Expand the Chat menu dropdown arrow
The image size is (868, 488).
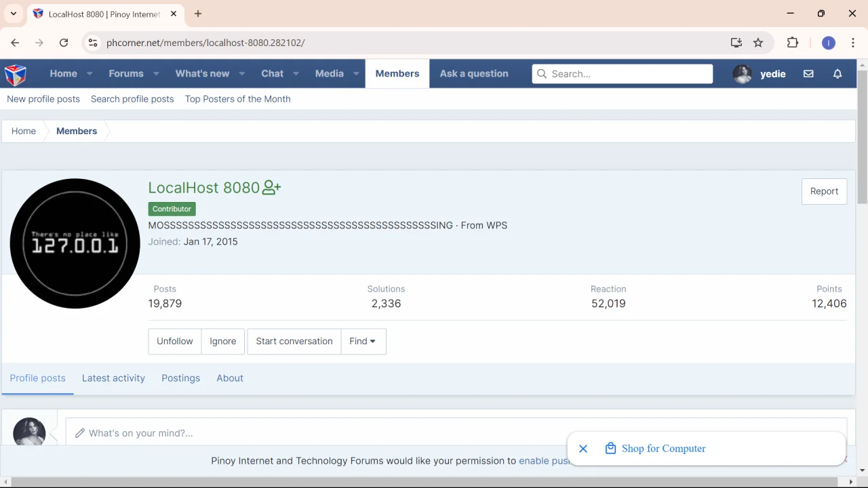point(296,74)
